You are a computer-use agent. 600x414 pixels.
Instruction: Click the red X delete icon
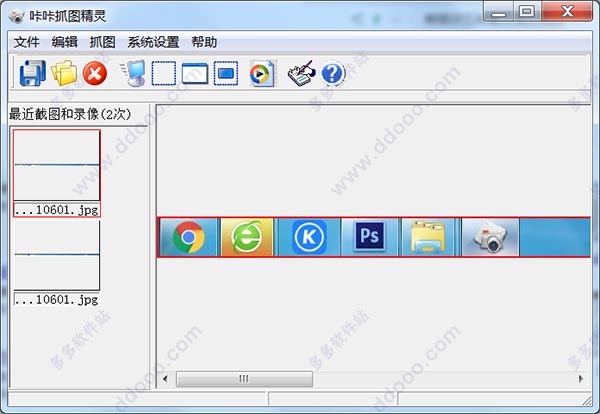pos(95,73)
